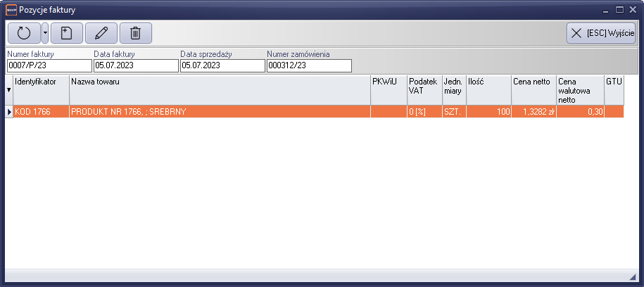
Task: Click the pencil edit icon
Action: pyautogui.click(x=101, y=33)
